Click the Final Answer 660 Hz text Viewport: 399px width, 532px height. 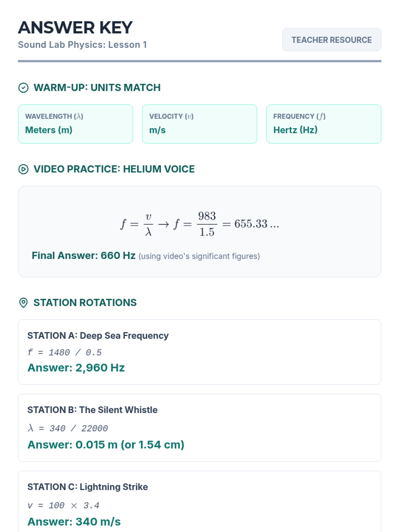click(83, 256)
